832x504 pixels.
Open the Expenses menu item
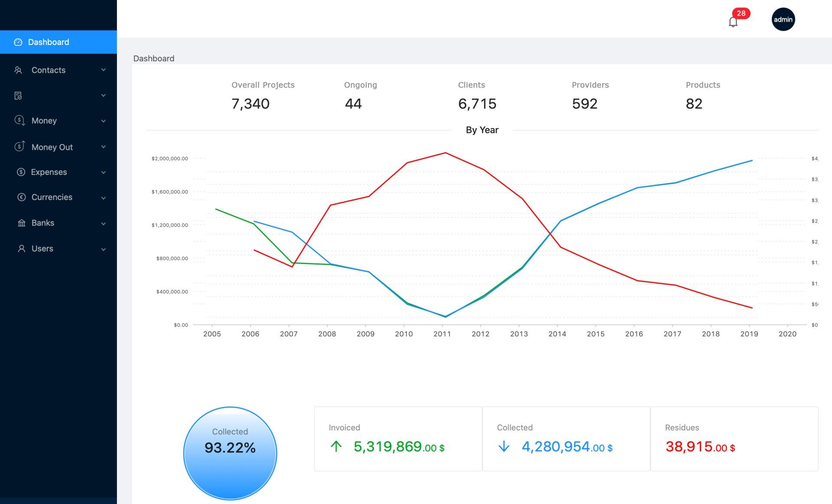point(49,172)
